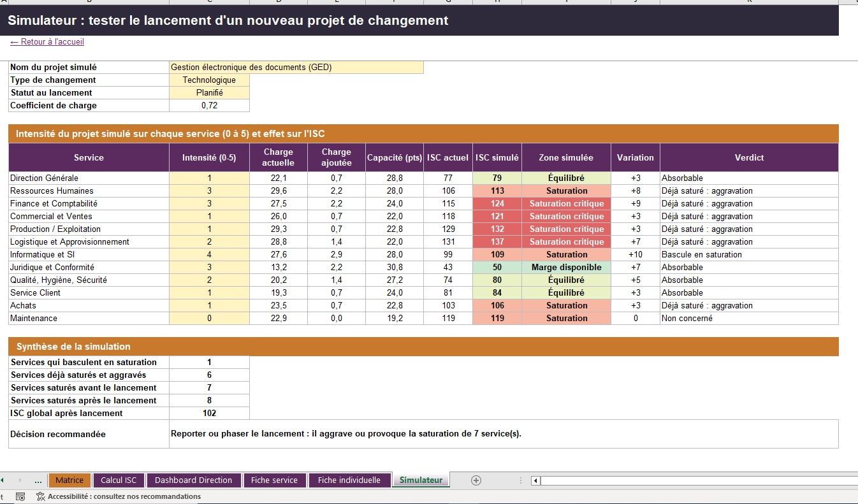Edit intensity for Achats row
858x504 pixels.
click(x=209, y=306)
